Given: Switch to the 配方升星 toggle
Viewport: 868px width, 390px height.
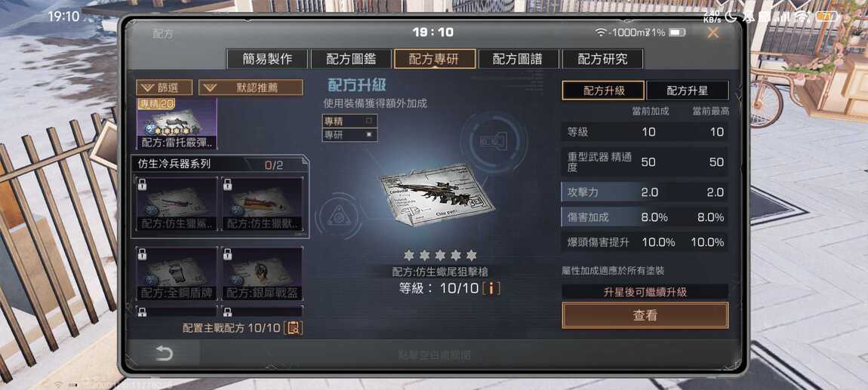Looking at the screenshot, I should 687,91.
